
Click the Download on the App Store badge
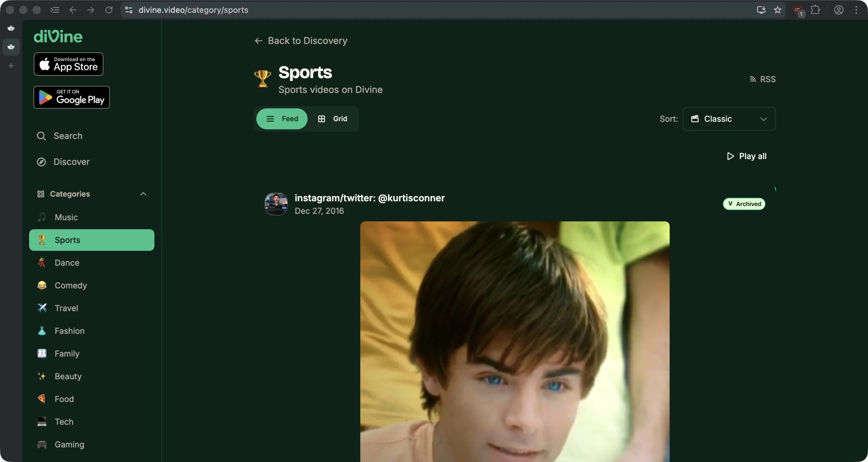(x=68, y=64)
